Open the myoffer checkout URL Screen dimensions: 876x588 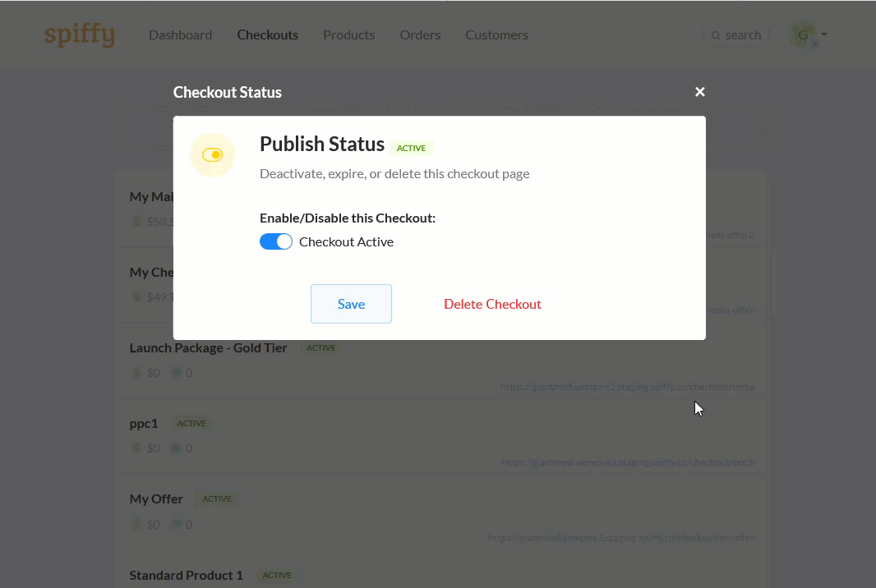point(621,538)
